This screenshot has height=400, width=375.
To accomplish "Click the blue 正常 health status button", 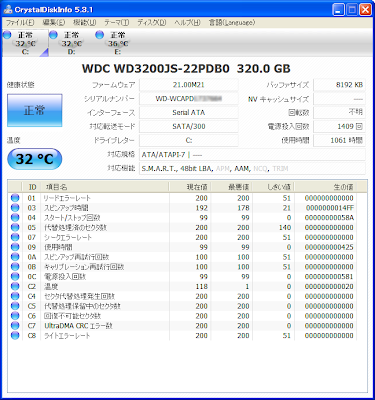I will click(x=35, y=110).
